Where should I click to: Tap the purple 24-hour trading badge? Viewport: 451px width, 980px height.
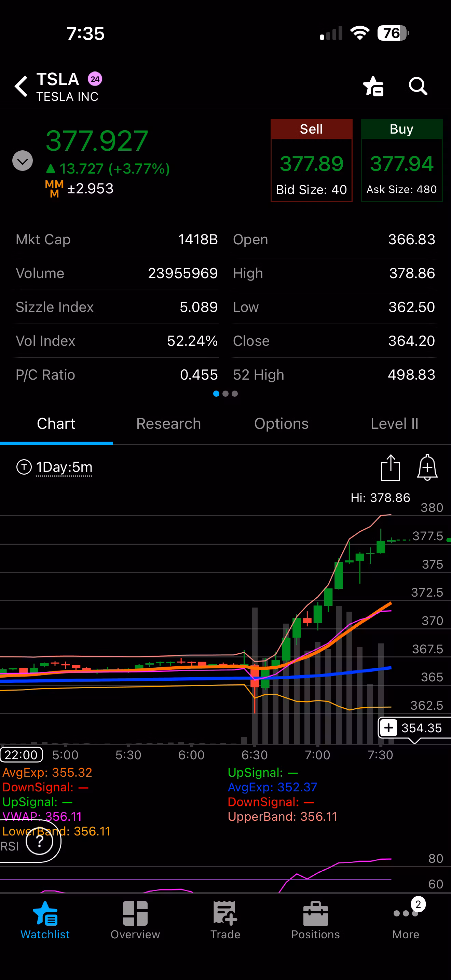click(95, 79)
